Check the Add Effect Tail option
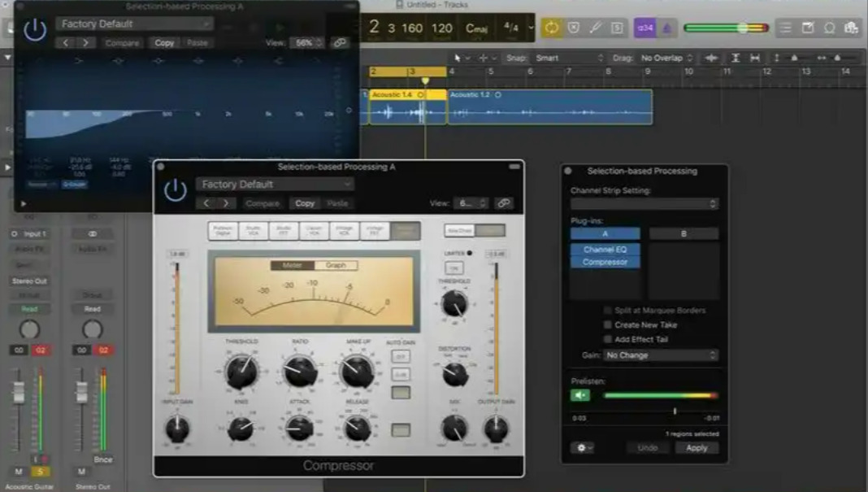 click(x=608, y=339)
